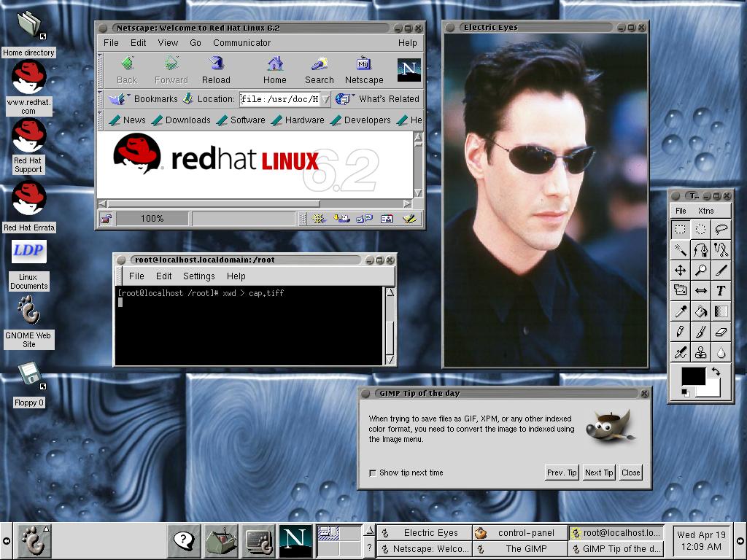Click Netscape Reload toolbar icon
The image size is (747, 560).
(216, 70)
